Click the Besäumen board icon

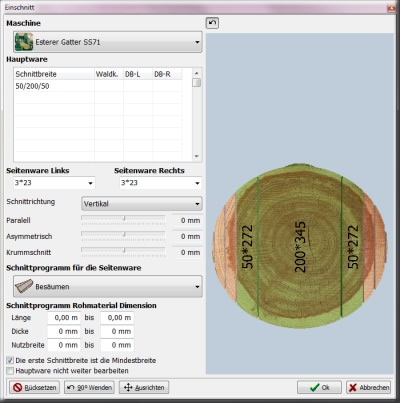(x=24, y=286)
